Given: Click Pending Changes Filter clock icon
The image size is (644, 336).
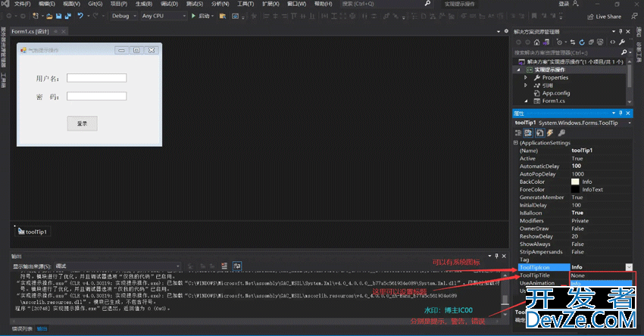Looking at the screenshot, I should 559,42.
